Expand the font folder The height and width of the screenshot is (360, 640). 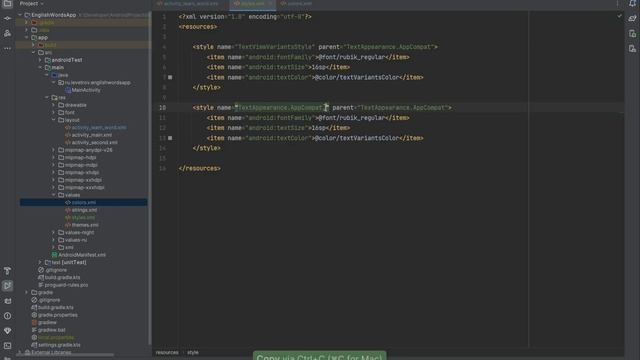coord(53,113)
